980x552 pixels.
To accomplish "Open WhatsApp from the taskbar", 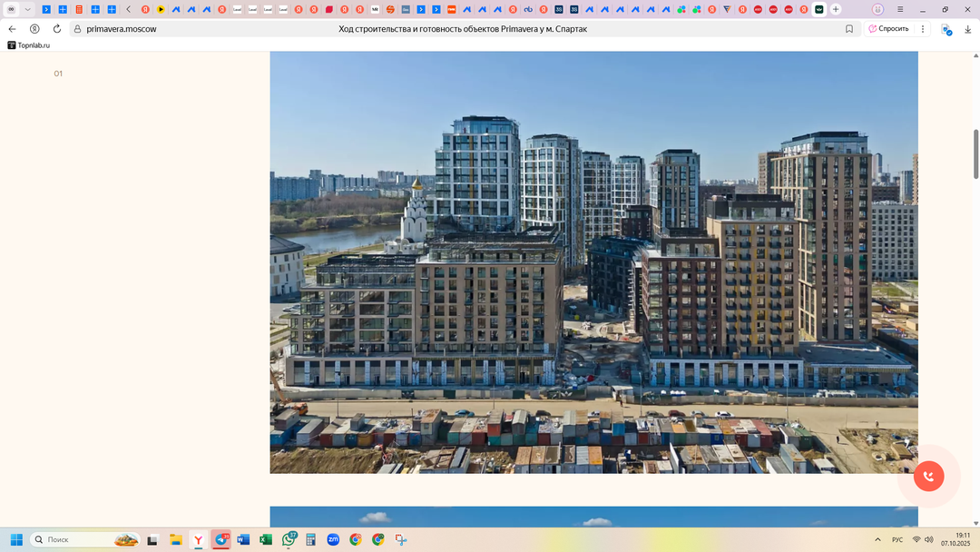I will [289, 539].
